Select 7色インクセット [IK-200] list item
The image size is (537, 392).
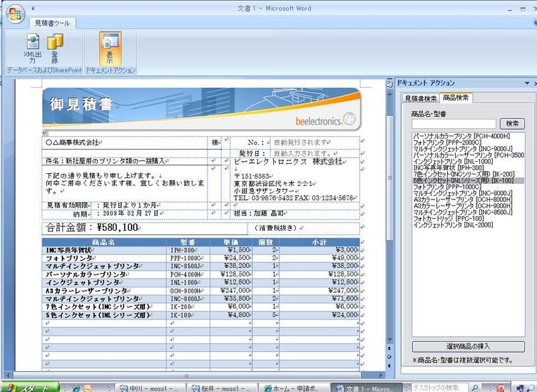pyautogui.click(x=464, y=175)
